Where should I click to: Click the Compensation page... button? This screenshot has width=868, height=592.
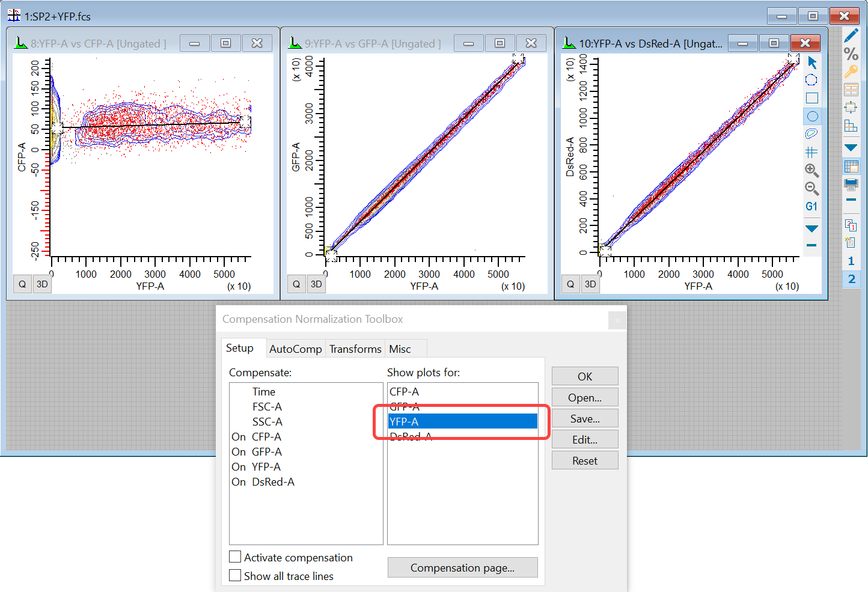click(x=462, y=568)
